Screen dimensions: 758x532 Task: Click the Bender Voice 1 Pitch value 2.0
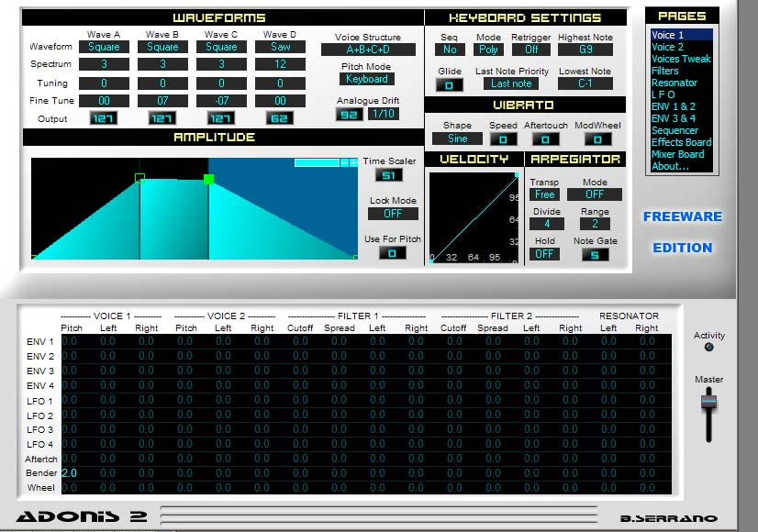tap(70, 472)
